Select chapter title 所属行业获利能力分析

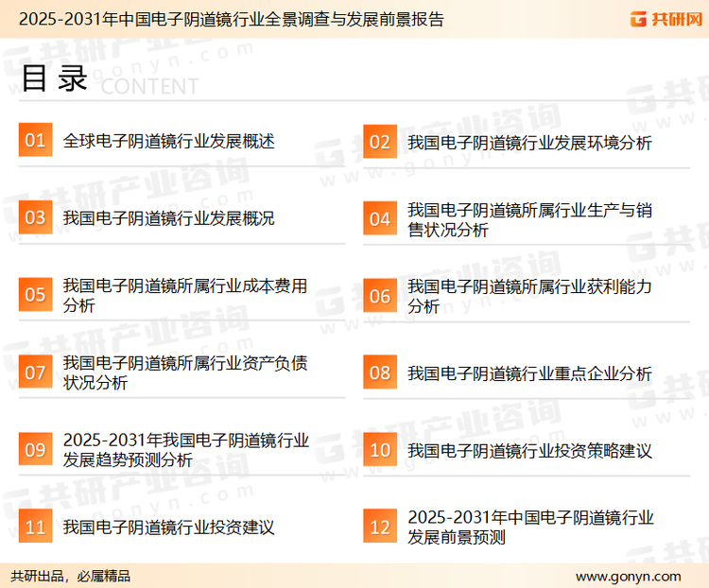click(x=529, y=297)
